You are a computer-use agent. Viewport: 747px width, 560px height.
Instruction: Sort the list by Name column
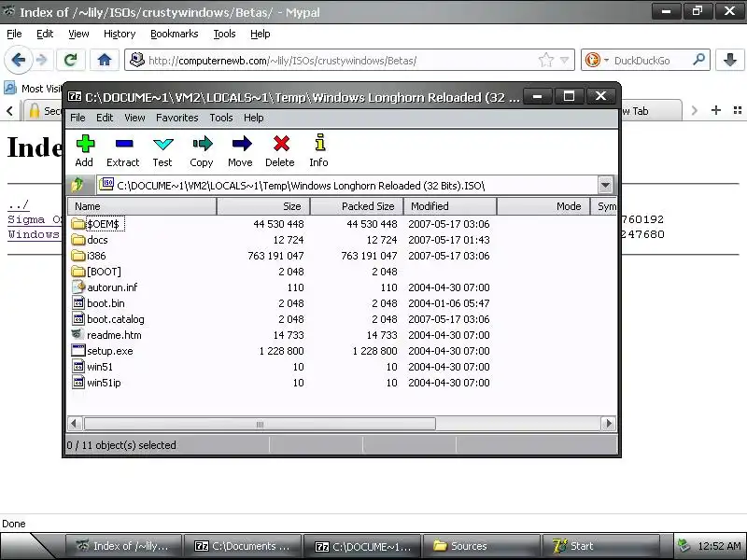click(x=142, y=206)
